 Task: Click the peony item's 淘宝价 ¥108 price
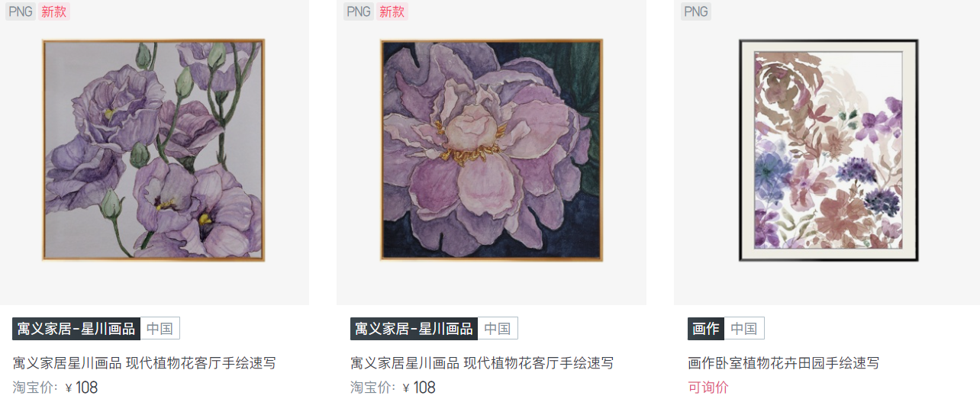(x=393, y=388)
